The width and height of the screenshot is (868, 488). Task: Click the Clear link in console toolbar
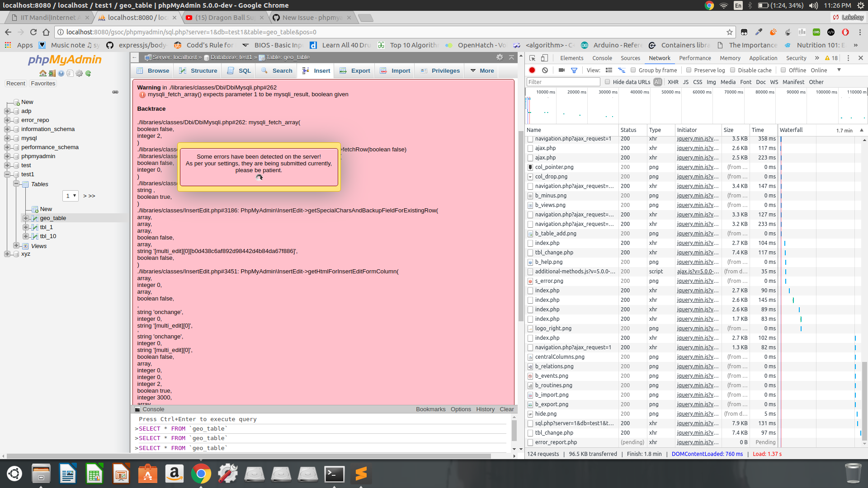(506, 409)
